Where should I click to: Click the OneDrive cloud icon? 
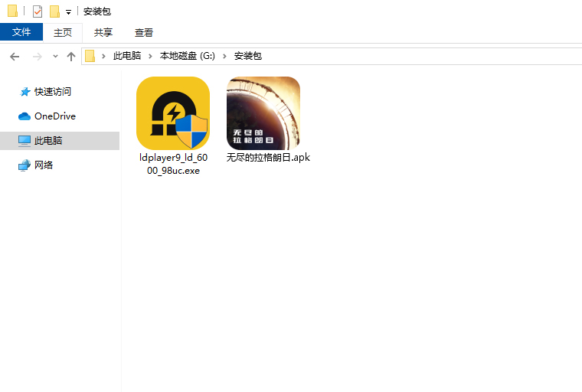click(x=25, y=116)
